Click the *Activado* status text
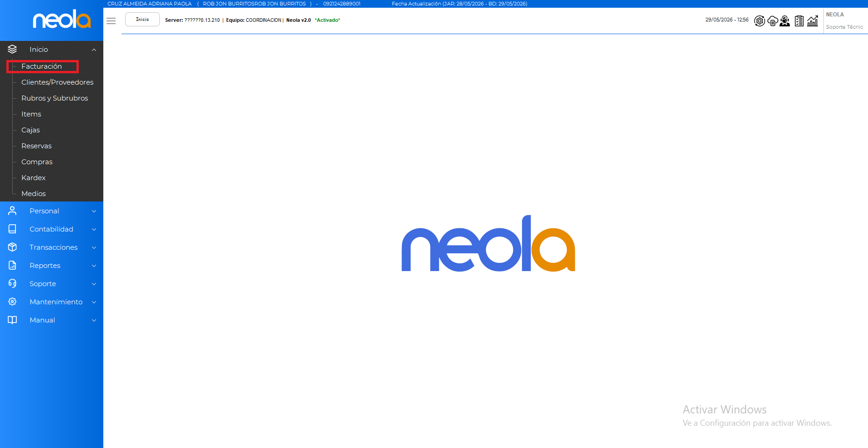This screenshot has height=448, width=868. tap(327, 20)
